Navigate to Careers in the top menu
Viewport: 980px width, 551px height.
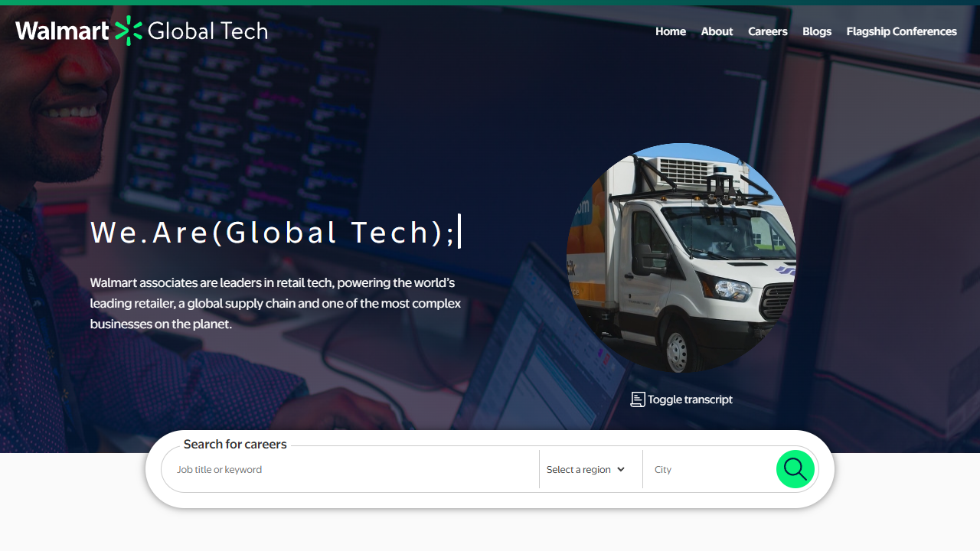767,31
